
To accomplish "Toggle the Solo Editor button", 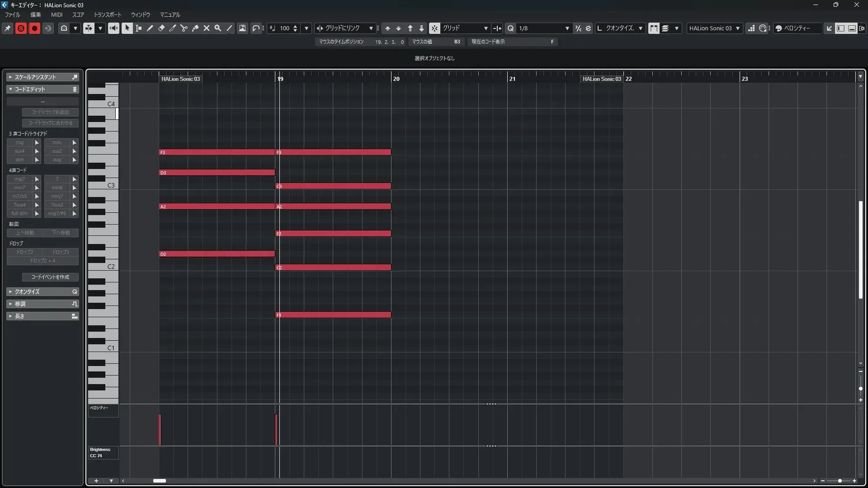I will [21, 28].
